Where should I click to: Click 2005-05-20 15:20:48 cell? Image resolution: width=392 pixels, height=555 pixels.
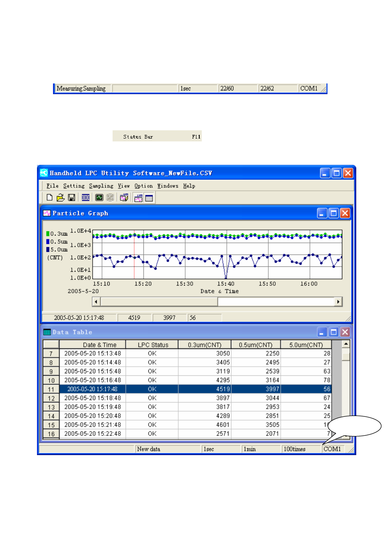[x=93, y=416]
